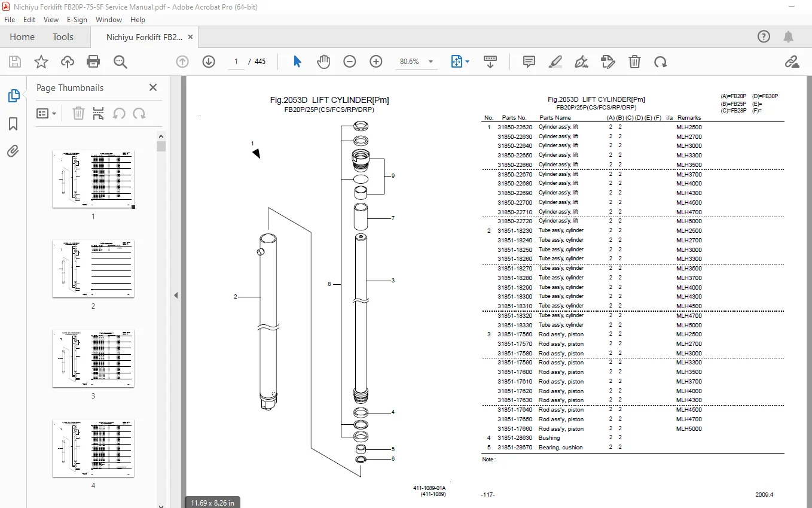812x508 pixels.
Task: Click the 'Parts Name' column header
Action: coord(555,118)
